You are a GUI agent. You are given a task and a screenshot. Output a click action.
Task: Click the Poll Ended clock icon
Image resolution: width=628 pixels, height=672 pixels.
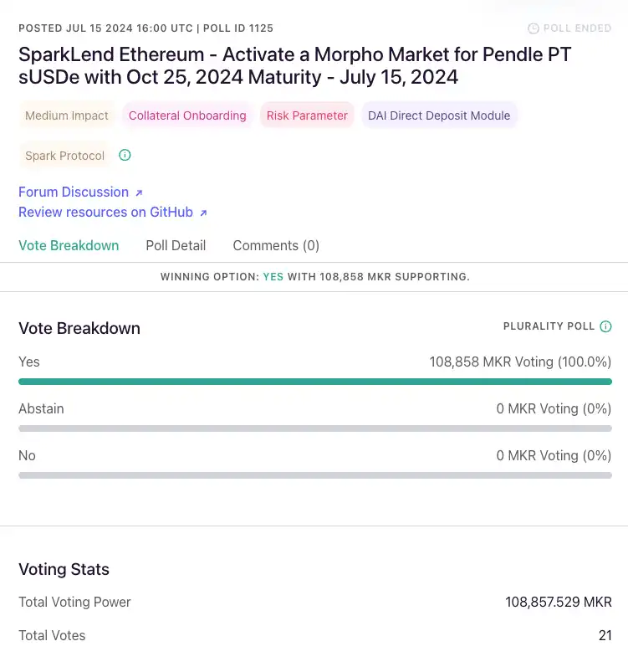pos(534,28)
